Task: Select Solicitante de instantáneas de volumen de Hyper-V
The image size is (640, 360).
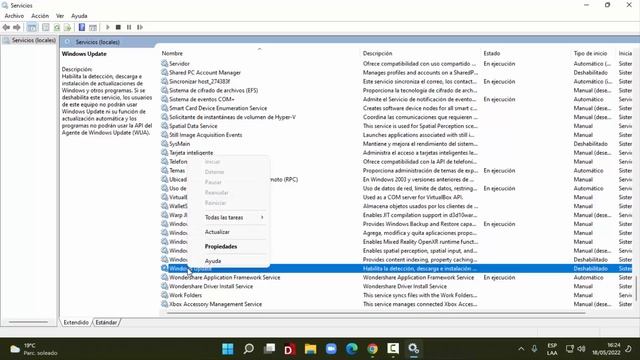Action: [x=232, y=117]
